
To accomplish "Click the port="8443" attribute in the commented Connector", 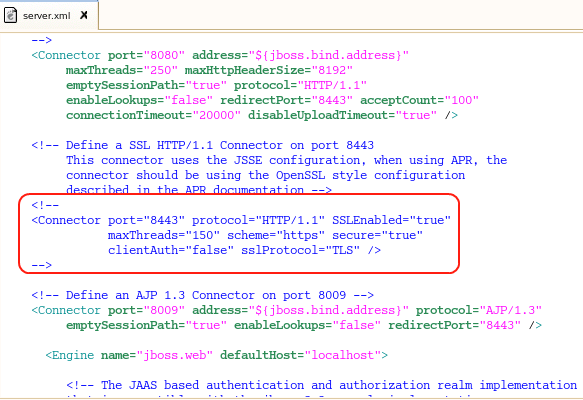I will tap(146, 220).
